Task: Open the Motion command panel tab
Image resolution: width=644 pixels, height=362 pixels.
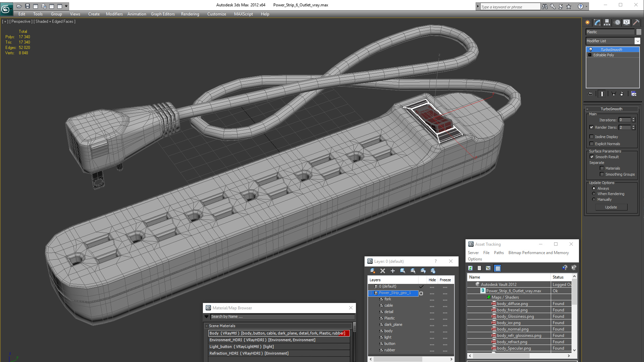Action: click(x=617, y=22)
